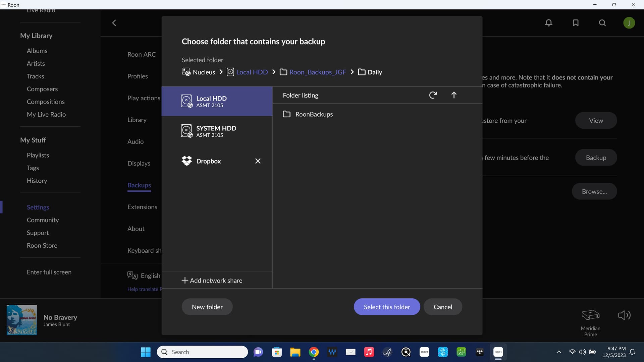
Task: Confirm with Select this folder
Action: pos(387,307)
